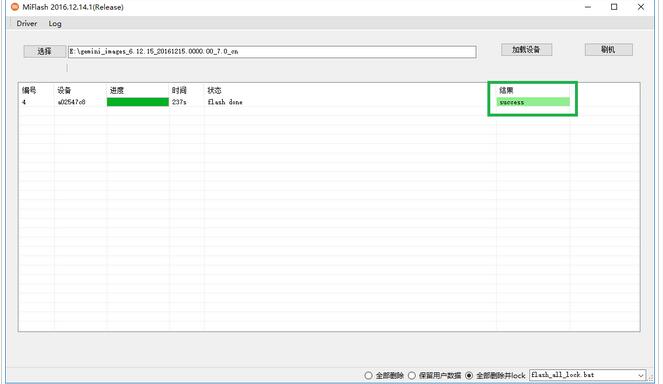This screenshot has height=384, width=663.
Task: Click the firmware path input field
Action: pos(272,52)
